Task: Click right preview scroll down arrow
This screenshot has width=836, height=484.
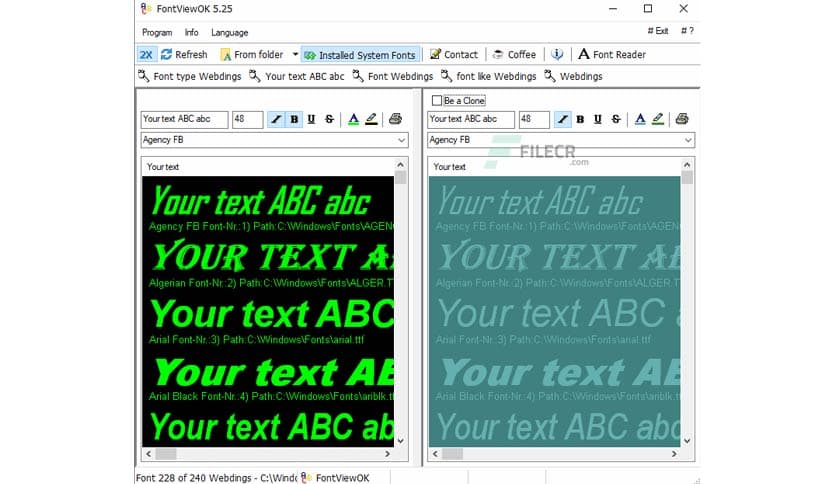Action: (x=687, y=441)
